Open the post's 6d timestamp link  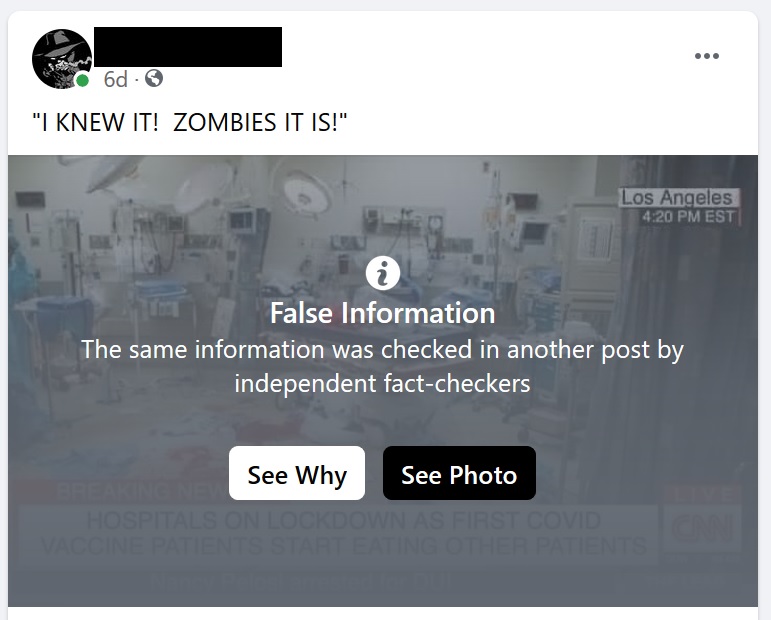[116, 79]
